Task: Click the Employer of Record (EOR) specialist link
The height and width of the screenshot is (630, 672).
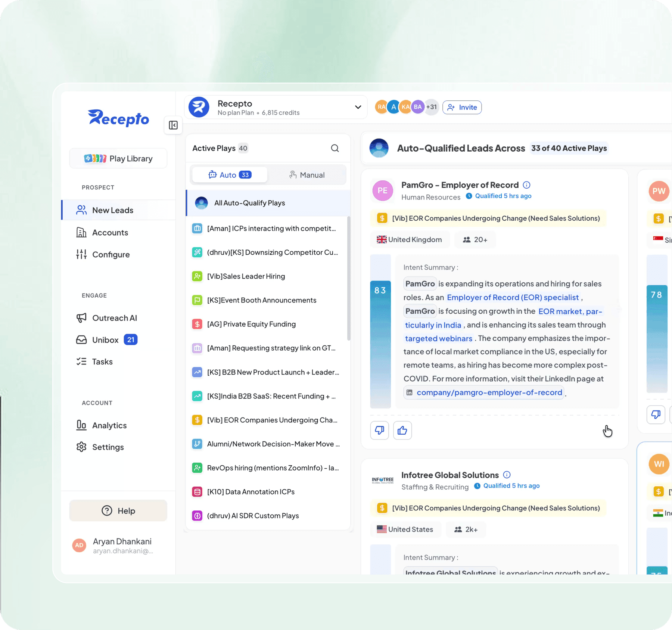Action: click(513, 297)
